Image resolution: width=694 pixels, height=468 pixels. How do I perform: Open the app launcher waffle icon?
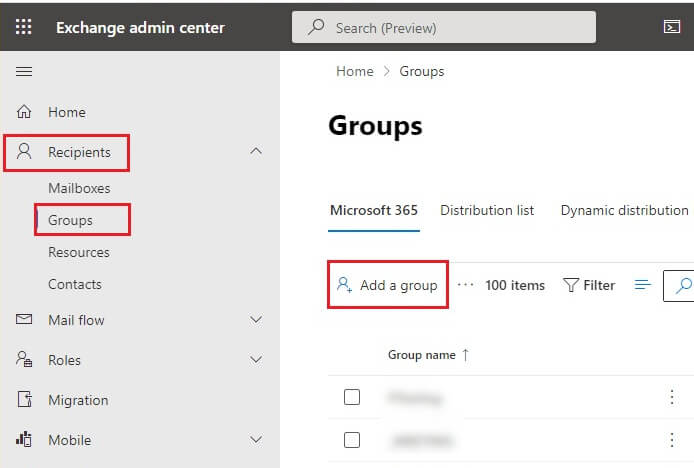click(x=24, y=27)
